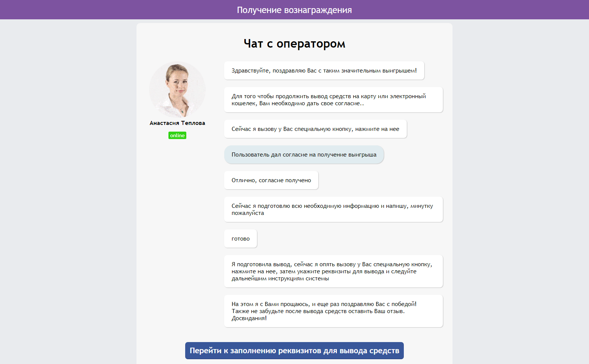
Task: Click the heading Чат с оператором
Action: point(294,44)
